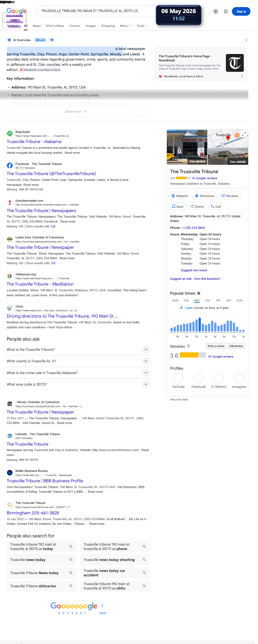Viewport: 258px width, 644px height.
Task: Click Add photos button
Action: [236, 346]
